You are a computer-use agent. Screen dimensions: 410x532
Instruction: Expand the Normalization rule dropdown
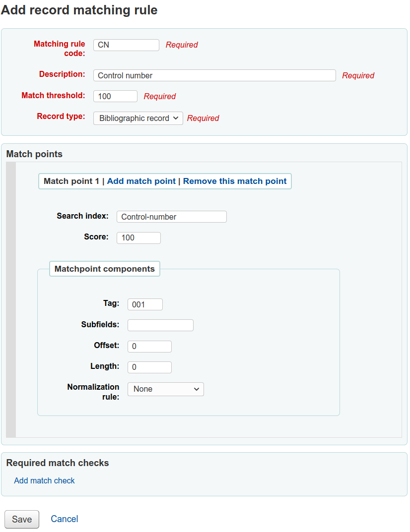click(x=166, y=389)
